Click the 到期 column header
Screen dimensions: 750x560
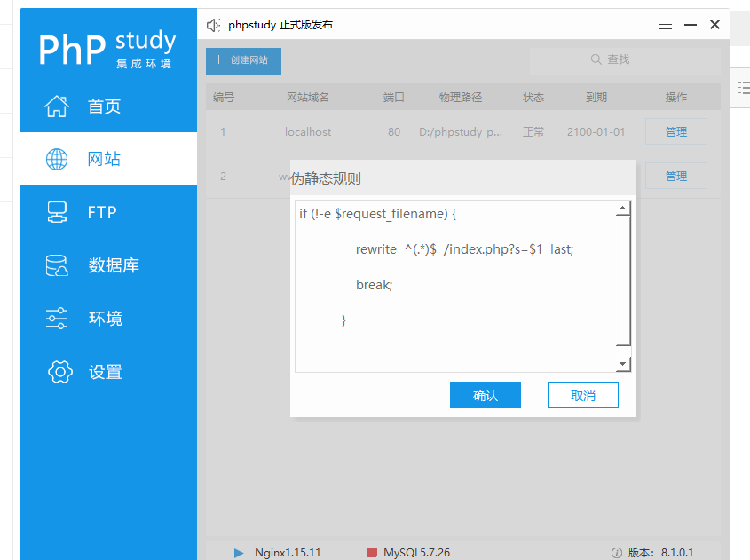click(596, 97)
